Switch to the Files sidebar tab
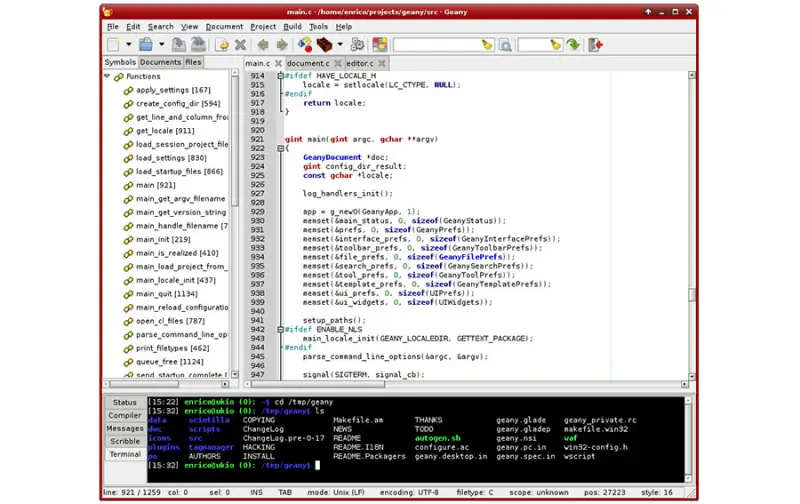Screen dimensions: 800x504 (x=193, y=62)
